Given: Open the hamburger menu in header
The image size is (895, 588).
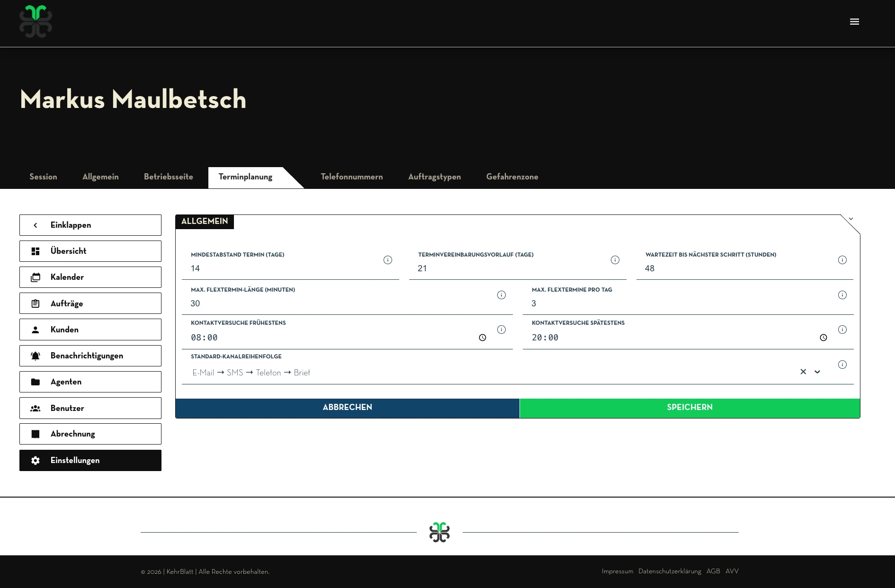Looking at the screenshot, I should (x=854, y=22).
